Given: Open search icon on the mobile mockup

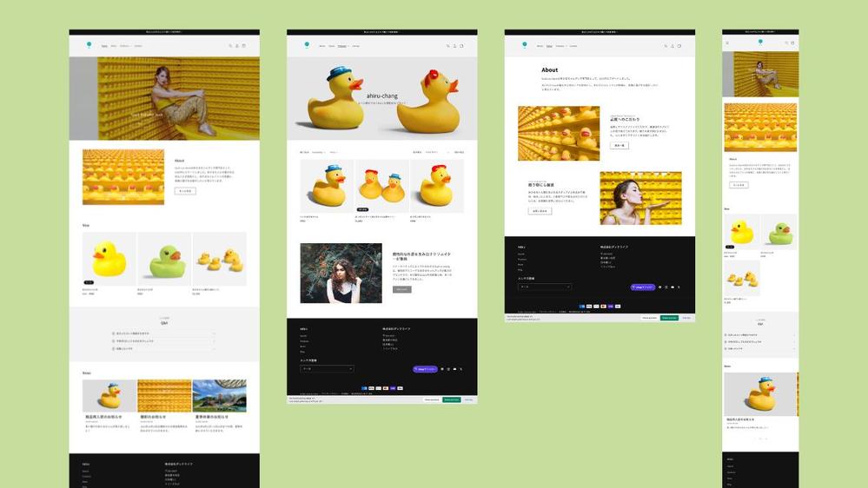Looking at the screenshot, I should [786, 43].
